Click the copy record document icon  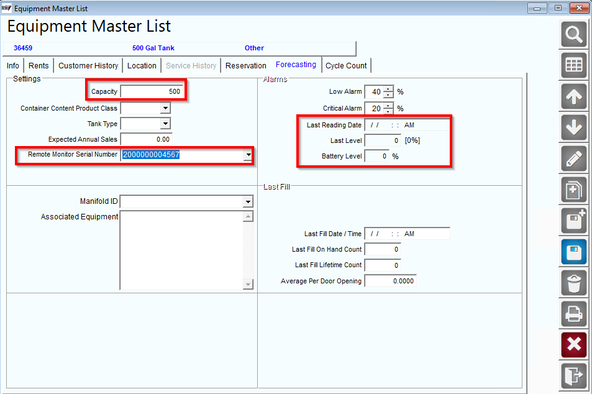574,189
